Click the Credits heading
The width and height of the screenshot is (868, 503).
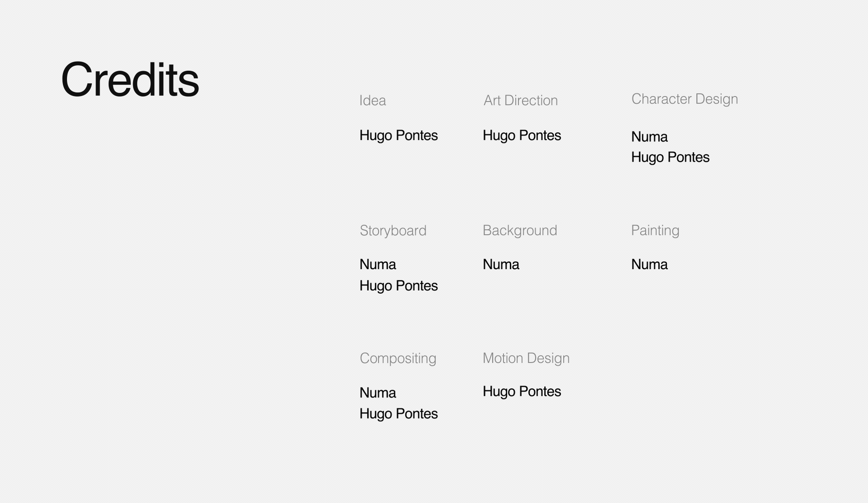130,80
